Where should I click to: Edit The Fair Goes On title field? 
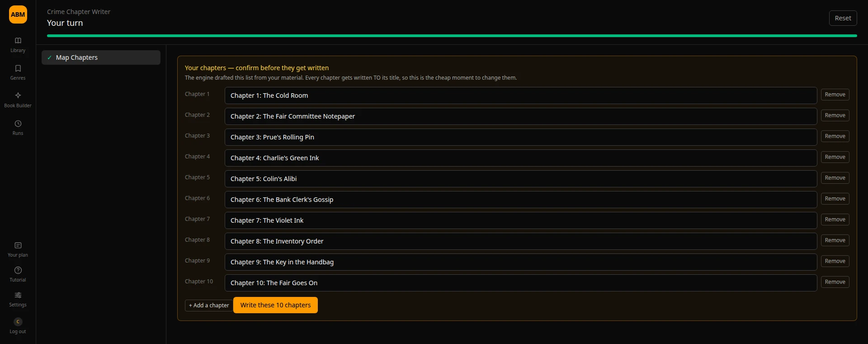tap(521, 283)
